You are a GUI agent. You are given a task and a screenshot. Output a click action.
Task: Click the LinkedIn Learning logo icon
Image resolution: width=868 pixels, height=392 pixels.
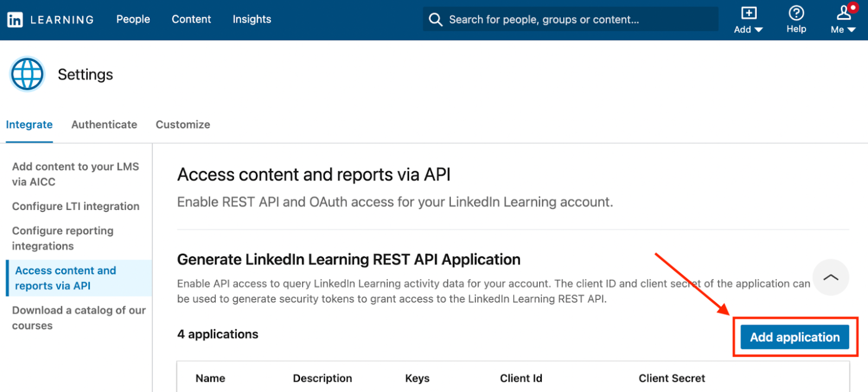click(15, 20)
